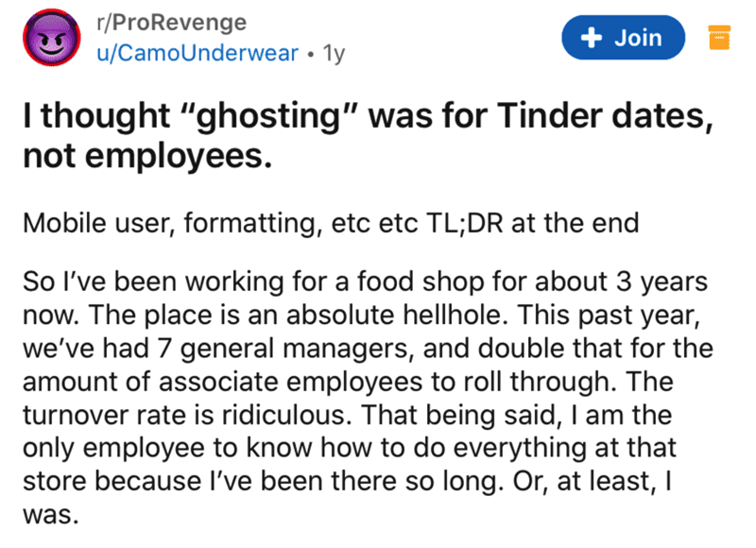Screen dimensions: 756x548
Task: Click the words "Tinder dates" in the title
Action: click(605, 116)
